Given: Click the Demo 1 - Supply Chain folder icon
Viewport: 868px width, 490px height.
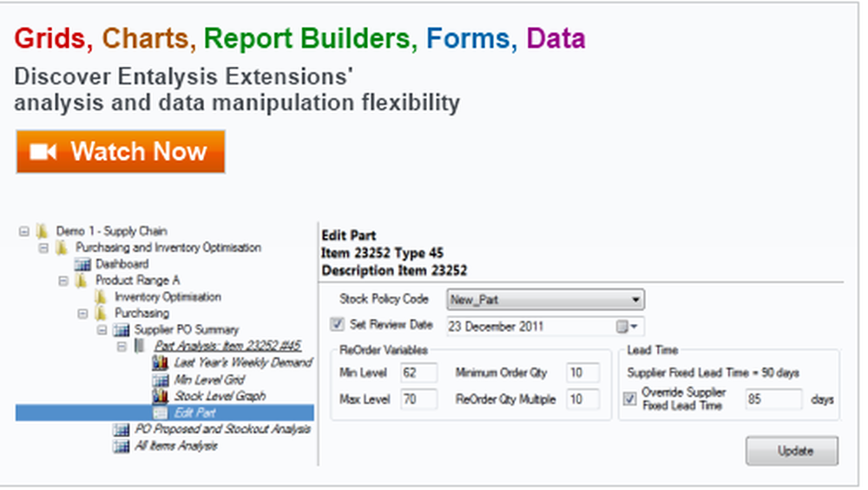Looking at the screenshot, I should pyautogui.click(x=42, y=231).
